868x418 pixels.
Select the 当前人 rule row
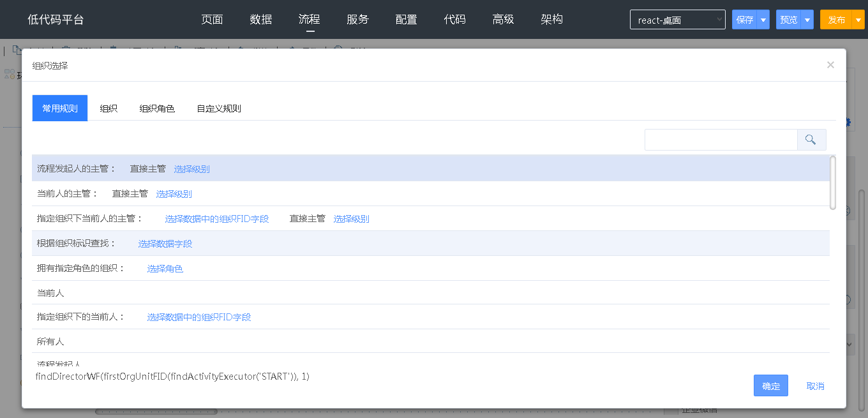[x=431, y=293]
